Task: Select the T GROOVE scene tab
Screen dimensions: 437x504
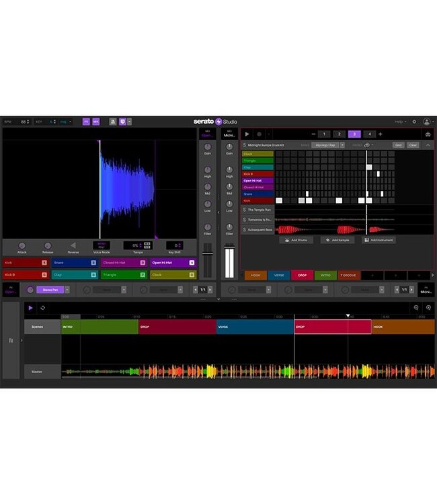Action: point(348,276)
